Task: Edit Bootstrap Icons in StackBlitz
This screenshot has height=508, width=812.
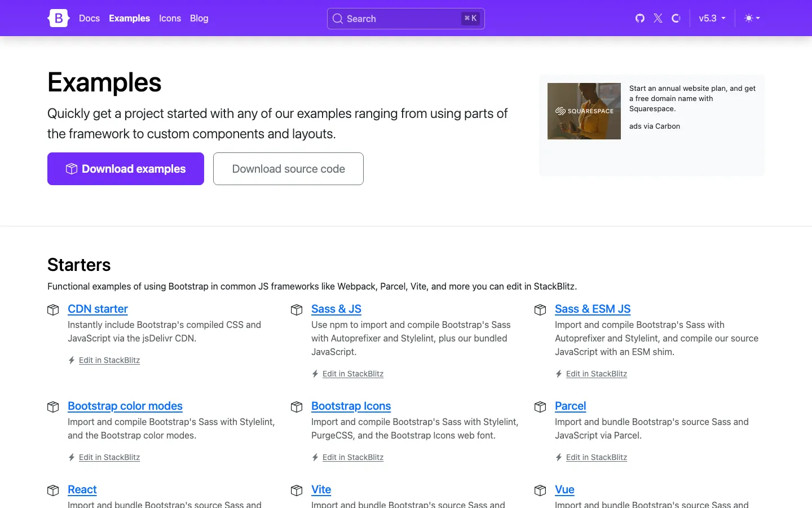Action: coord(353,457)
